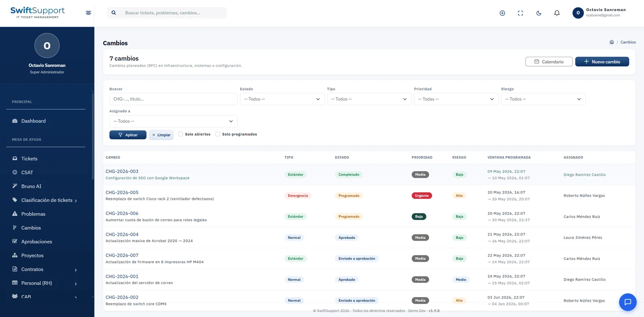Open the Tipo filter dropdown
This screenshot has width=644, height=317.
[369, 99]
